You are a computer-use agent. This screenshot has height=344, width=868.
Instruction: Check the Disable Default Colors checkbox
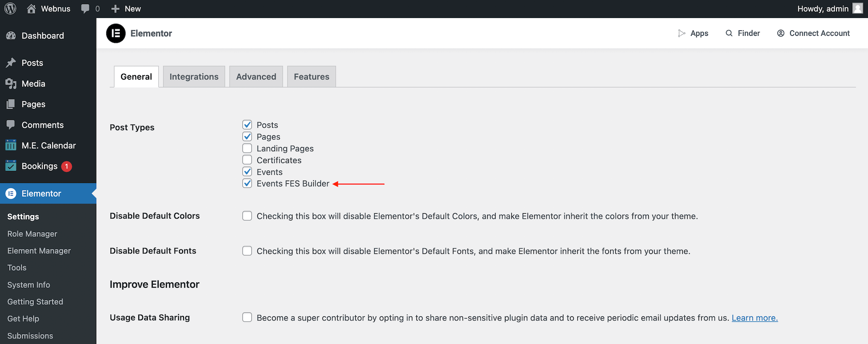pos(247,216)
